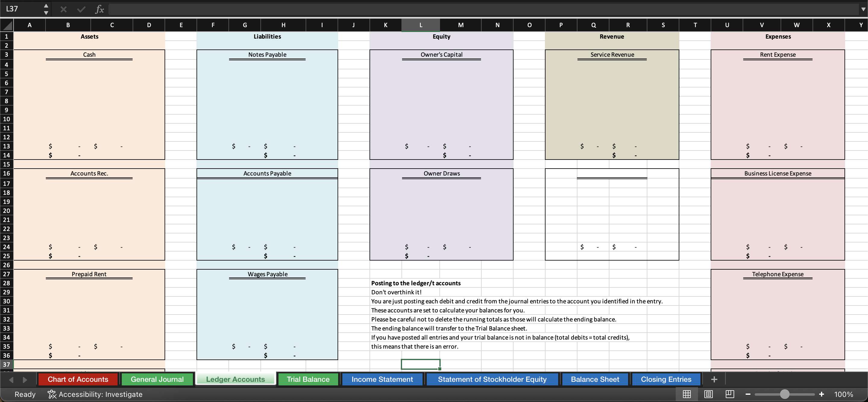Click the 100% zoom level text
The width and height of the screenshot is (868, 402).
click(x=843, y=394)
